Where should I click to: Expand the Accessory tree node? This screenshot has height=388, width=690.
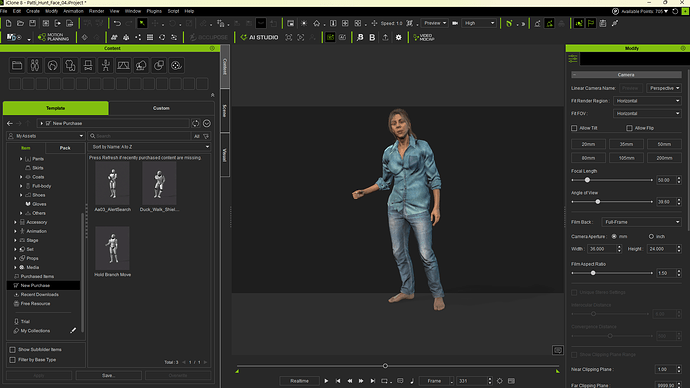click(15, 222)
